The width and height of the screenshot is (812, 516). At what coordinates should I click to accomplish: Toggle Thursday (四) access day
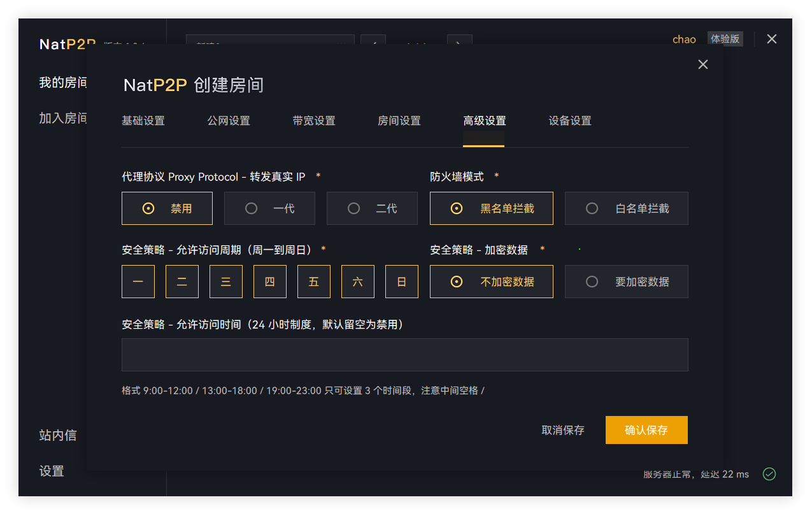click(x=270, y=282)
